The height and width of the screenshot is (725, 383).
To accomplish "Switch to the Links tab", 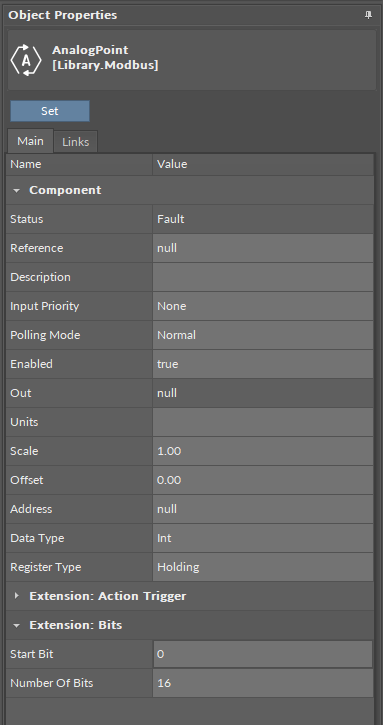I will point(75,141).
